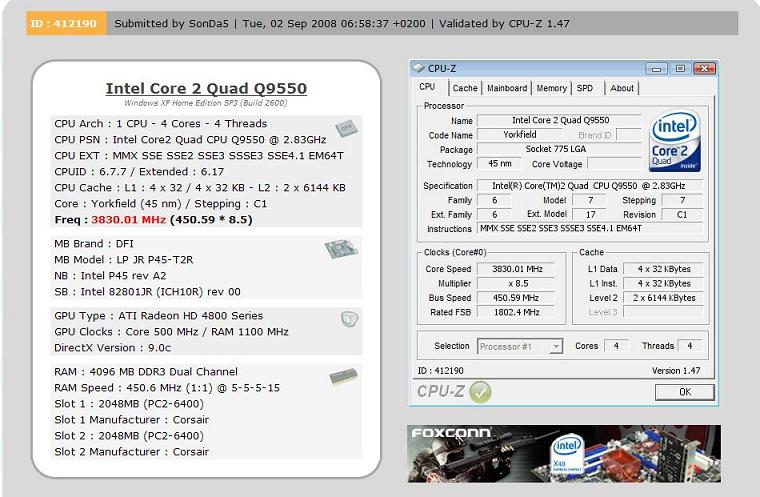This screenshot has width=760, height=497.
Task: Click 'Validated by CPU-Z 1.47' header text
Action: [x=504, y=23]
